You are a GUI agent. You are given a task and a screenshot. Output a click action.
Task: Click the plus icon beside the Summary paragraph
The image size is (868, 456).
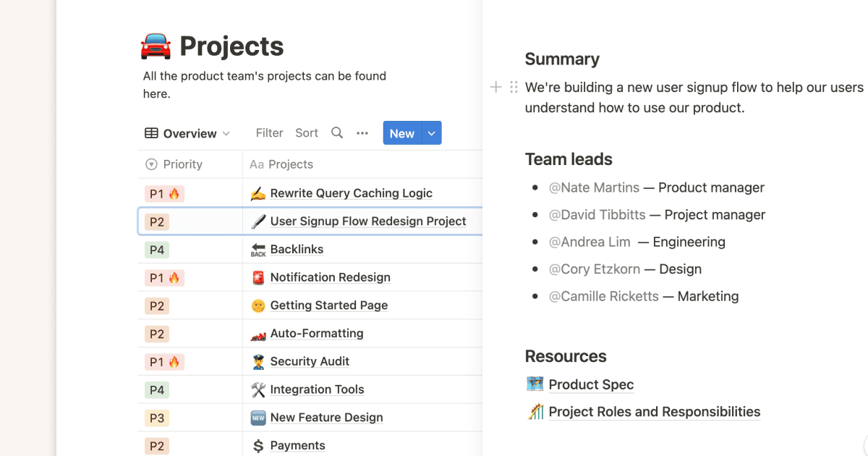(496, 87)
